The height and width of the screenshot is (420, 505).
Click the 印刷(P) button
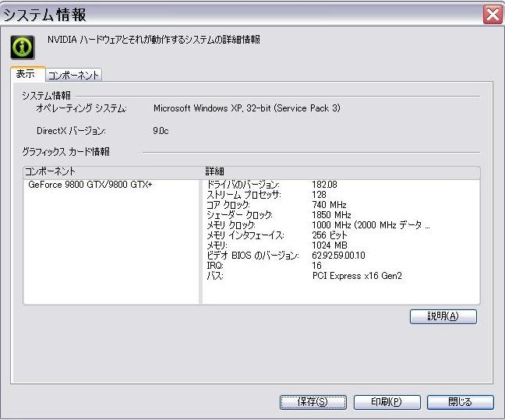(387, 402)
